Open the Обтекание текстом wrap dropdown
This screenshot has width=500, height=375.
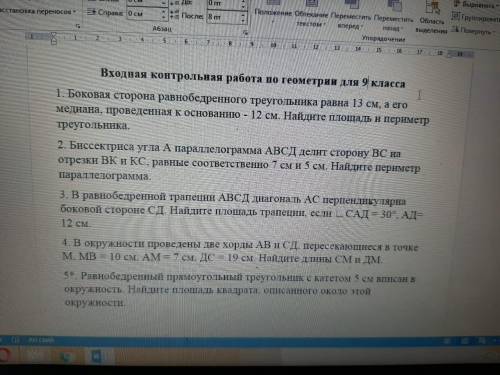click(x=311, y=13)
